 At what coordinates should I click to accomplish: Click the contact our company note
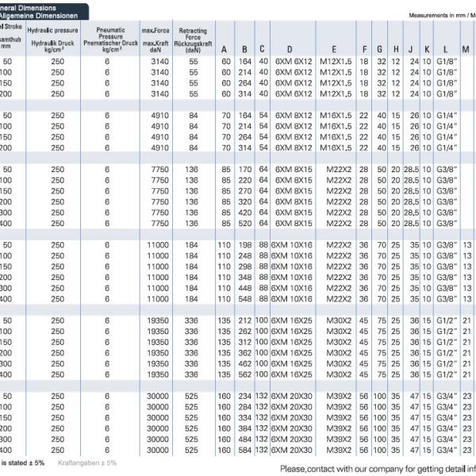click(x=378, y=469)
